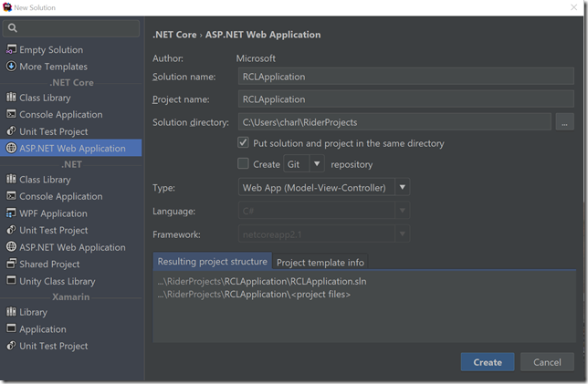
Task: Choose .NET Class Library books icon
Action: point(11,179)
